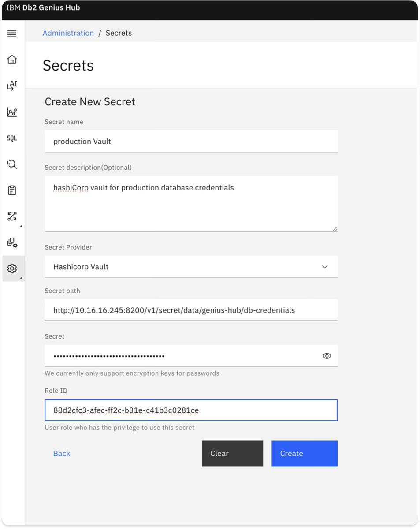
Task: Open the Hashicorp Vault provider combo box
Action: (x=191, y=267)
